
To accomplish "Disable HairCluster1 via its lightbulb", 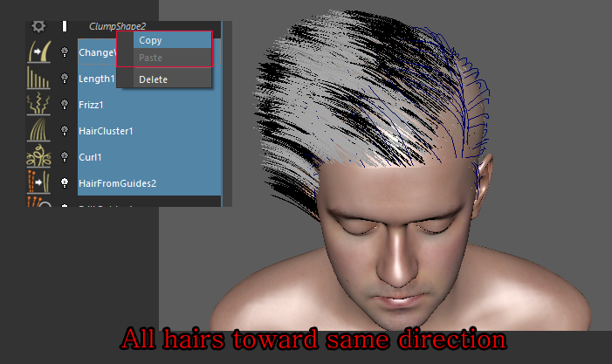I will pyautogui.click(x=65, y=131).
